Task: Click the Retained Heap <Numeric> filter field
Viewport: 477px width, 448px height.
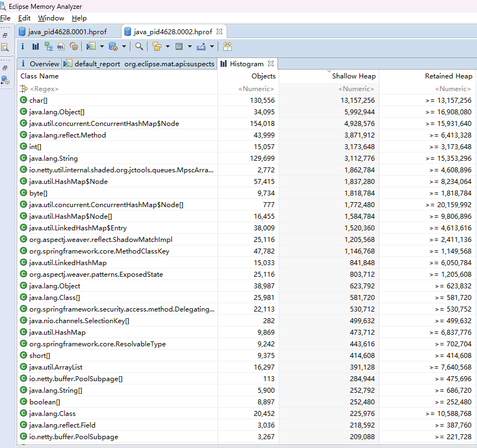Action: (427, 89)
